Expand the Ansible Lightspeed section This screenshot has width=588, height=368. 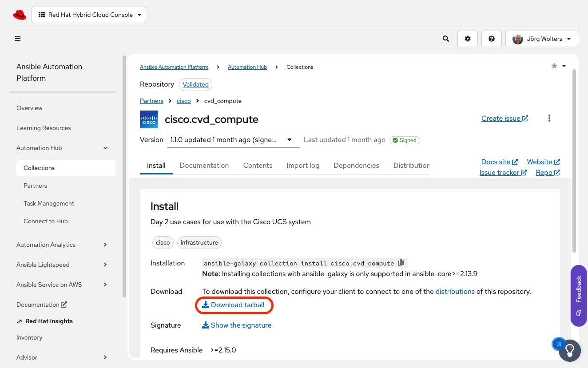(x=62, y=265)
